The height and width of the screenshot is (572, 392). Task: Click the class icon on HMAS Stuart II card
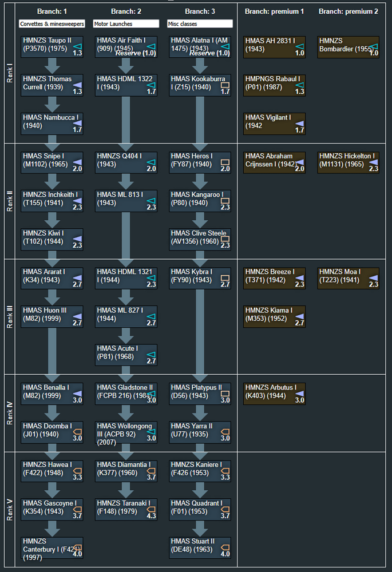pyautogui.click(x=225, y=547)
